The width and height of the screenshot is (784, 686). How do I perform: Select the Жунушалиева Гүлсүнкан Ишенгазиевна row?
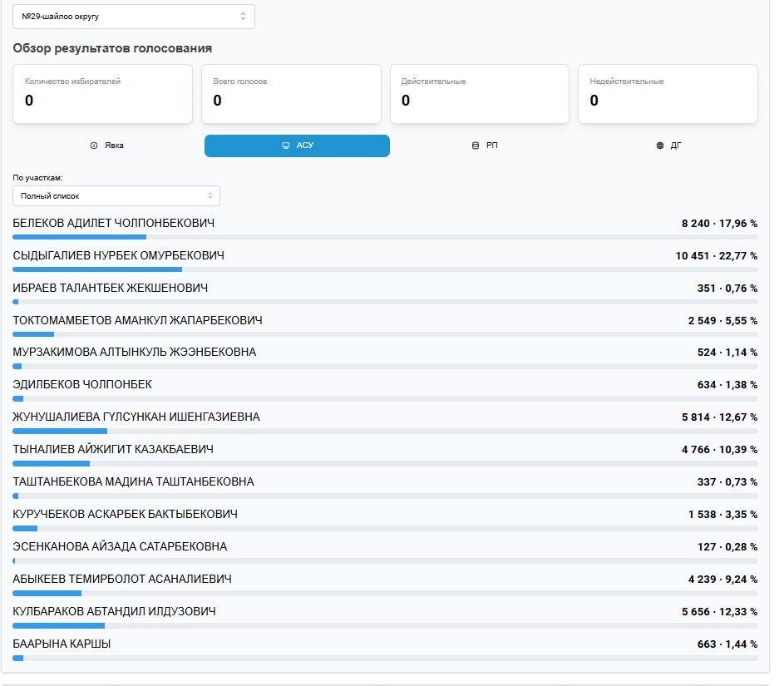[136, 417]
